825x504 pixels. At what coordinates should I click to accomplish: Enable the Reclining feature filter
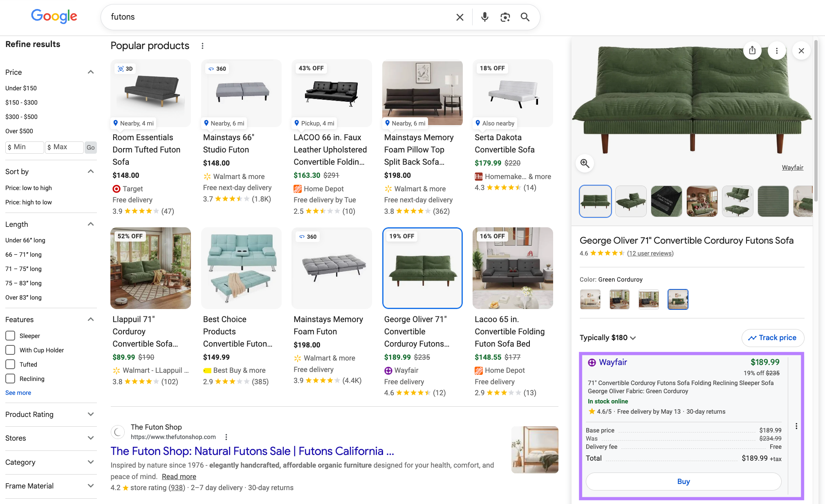[x=10, y=379]
